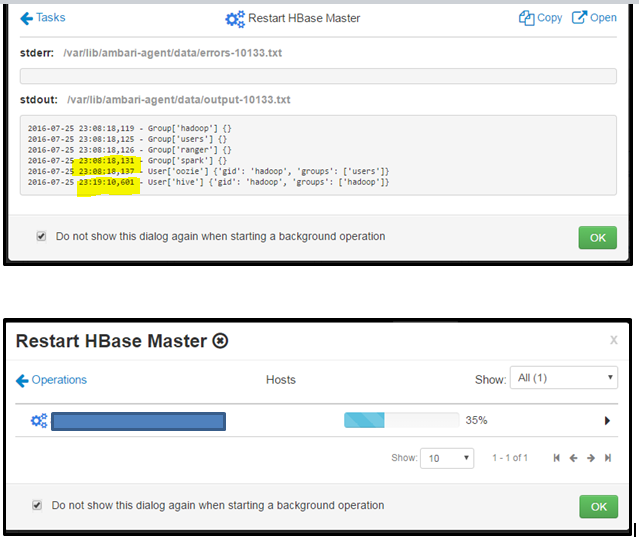This screenshot has width=639, height=540.
Task: Click the Operations back arrow icon
Action: pos(22,381)
